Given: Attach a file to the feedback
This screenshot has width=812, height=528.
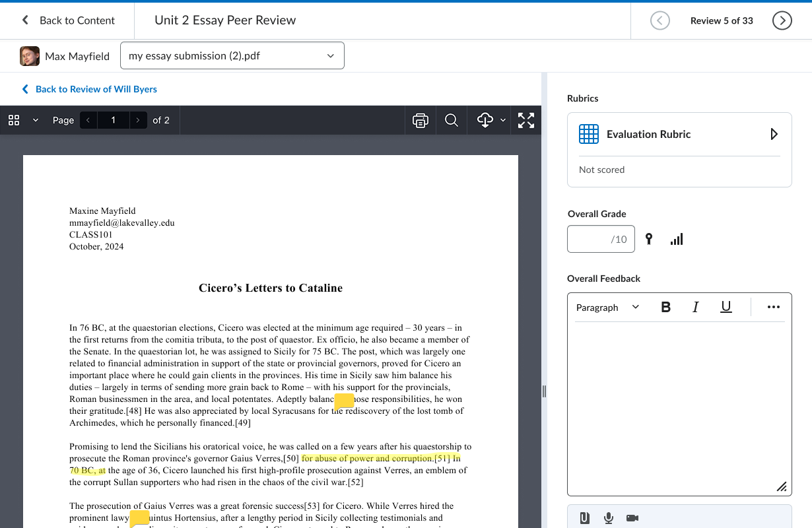Looking at the screenshot, I should (x=585, y=518).
